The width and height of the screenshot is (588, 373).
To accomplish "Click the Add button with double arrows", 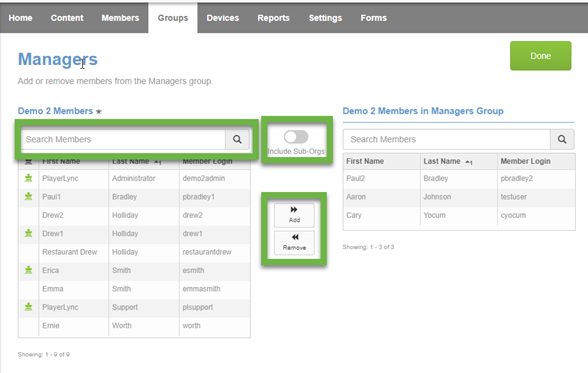I will (x=294, y=215).
